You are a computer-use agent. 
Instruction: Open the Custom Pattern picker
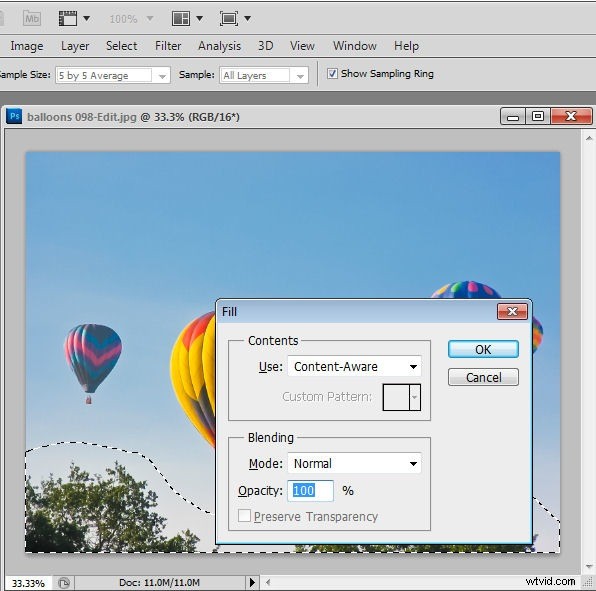point(402,397)
